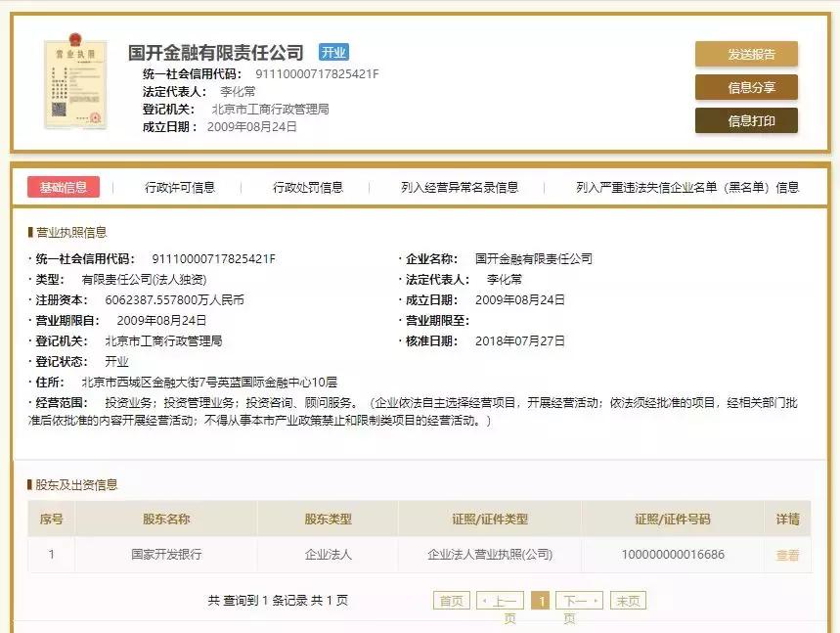The image size is (840, 633).
Task: Click the 信息分享 button
Action: click(x=745, y=88)
